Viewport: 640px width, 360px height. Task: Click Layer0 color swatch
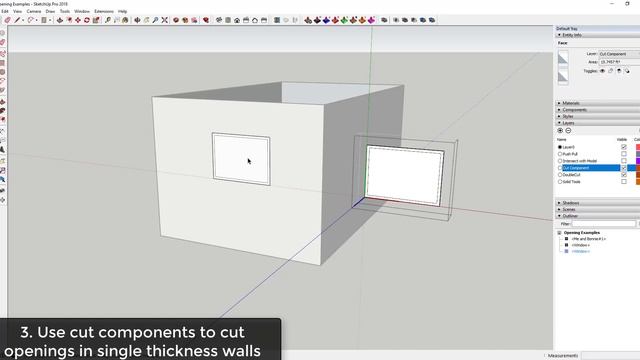tap(638, 147)
